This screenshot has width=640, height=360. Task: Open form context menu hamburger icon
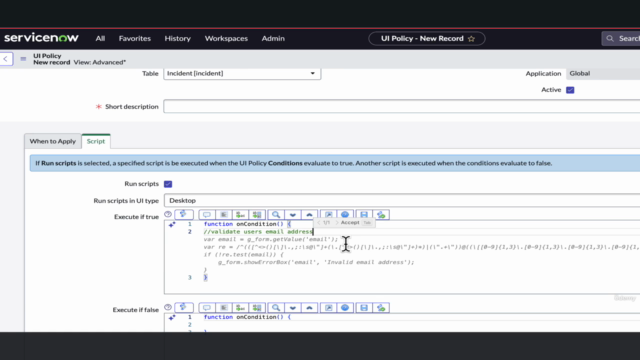click(x=23, y=59)
